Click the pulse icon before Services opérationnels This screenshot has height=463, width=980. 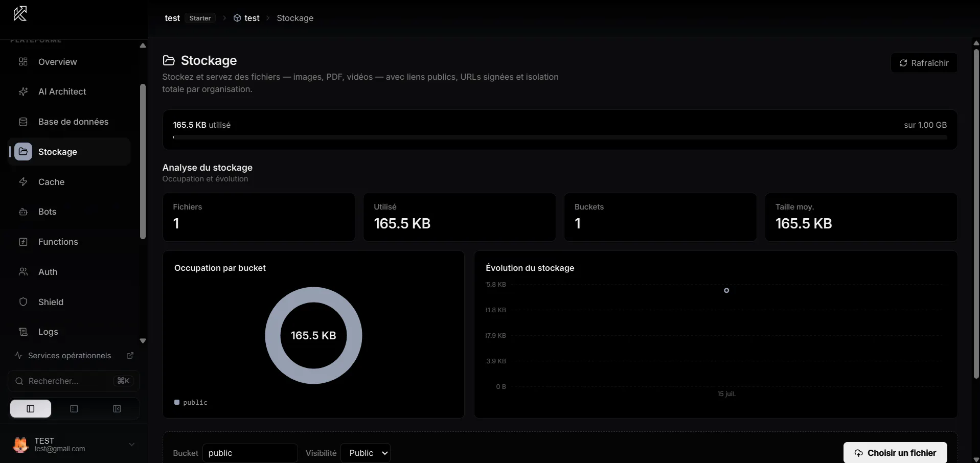[x=18, y=355]
